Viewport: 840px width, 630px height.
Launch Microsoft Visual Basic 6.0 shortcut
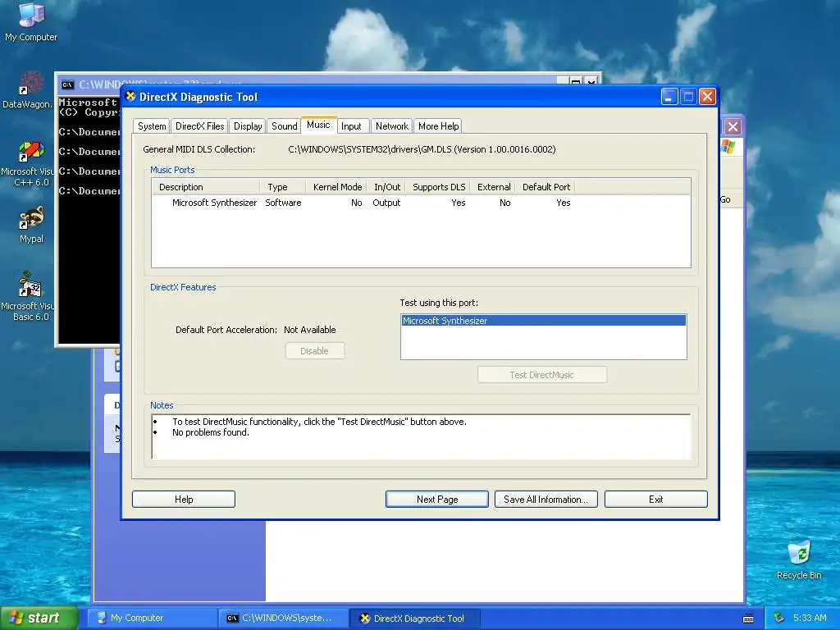[x=27, y=296]
